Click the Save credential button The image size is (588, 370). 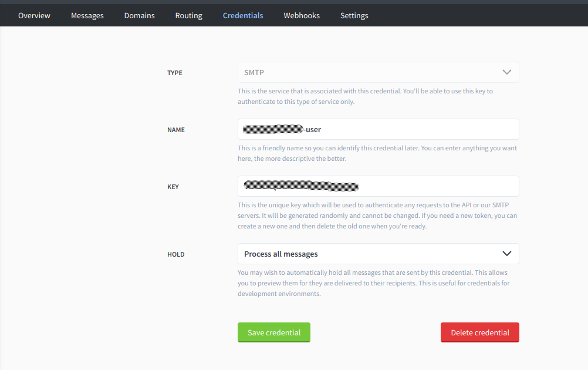click(273, 332)
